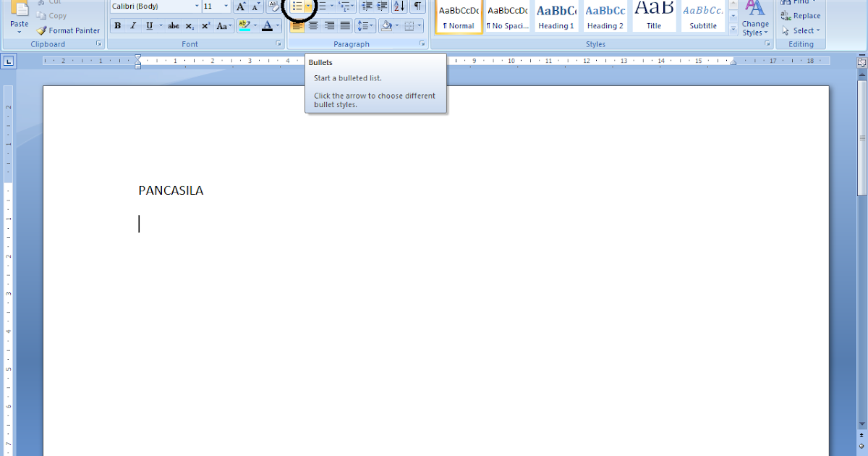This screenshot has height=456, width=868.
Task: Open the Shading color arrow
Action: tap(397, 26)
